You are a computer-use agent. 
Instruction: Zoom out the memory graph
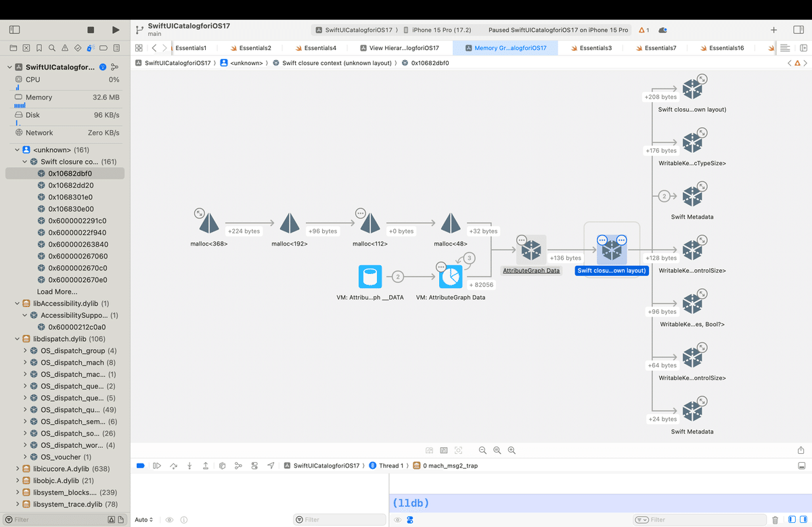coord(482,450)
